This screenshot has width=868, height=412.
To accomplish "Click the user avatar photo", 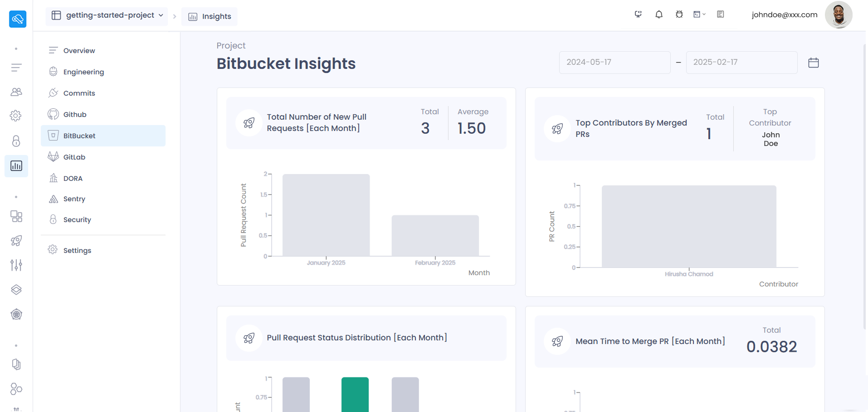I will [839, 15].
